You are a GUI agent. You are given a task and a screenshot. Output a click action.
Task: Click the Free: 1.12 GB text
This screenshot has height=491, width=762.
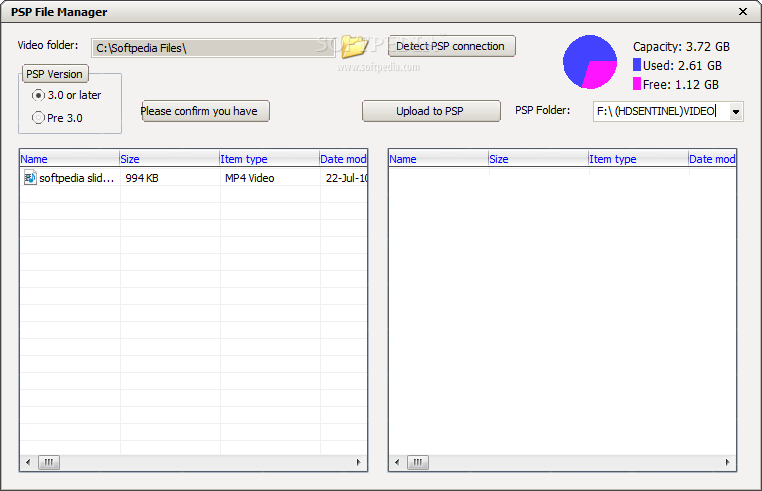pyautogui.click(x=680, y=85)
